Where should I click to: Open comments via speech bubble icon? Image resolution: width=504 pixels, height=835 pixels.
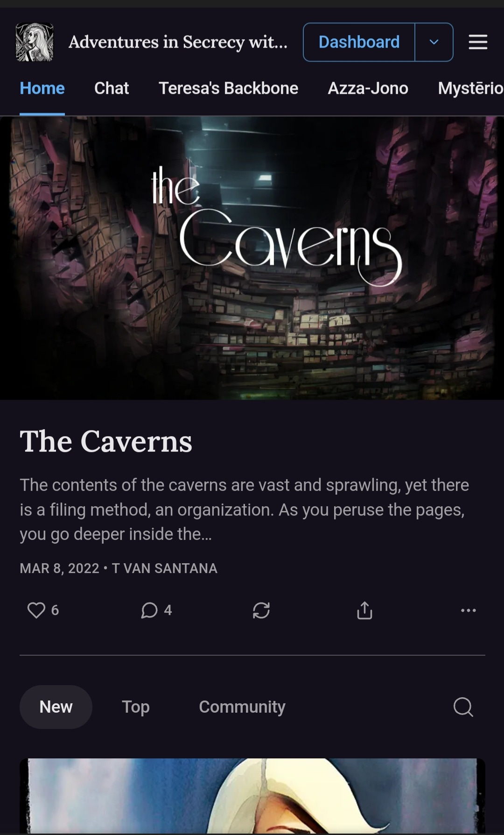click(x=149, y=610)
